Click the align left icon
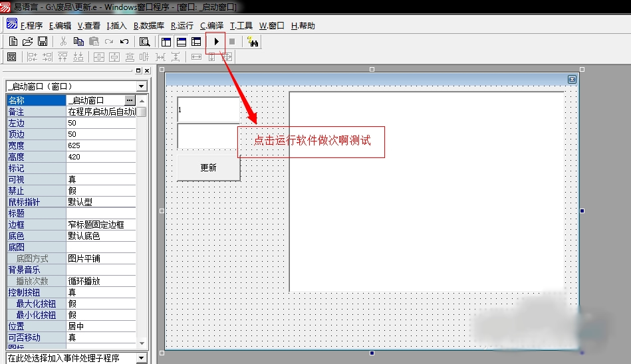 tap(32, 57)
